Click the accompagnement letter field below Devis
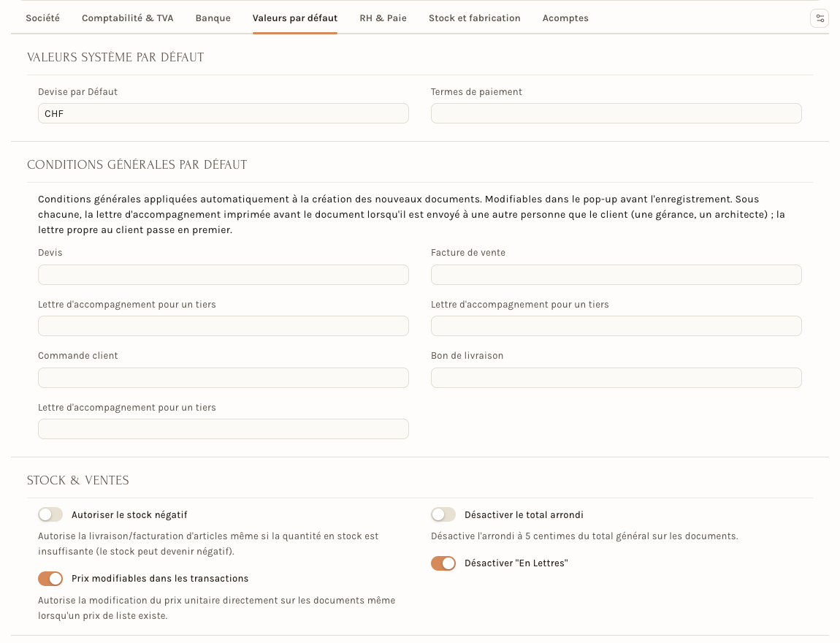840x643 pixels. tap(224, 326)
